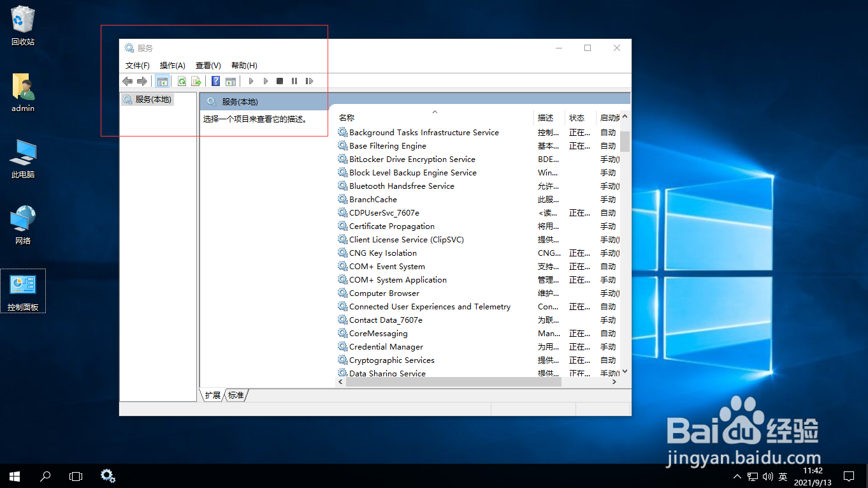Switch to the 扩展 tab

213,396
